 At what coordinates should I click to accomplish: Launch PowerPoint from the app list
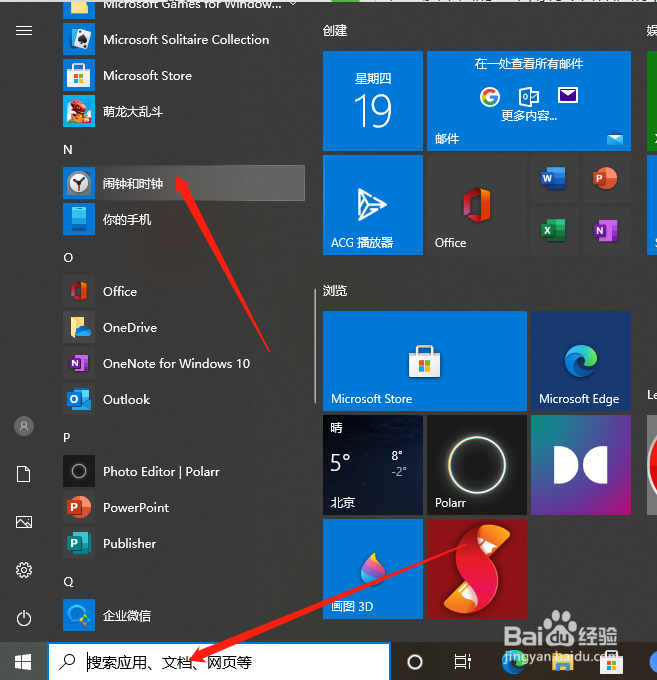click(x=184, y=507)
